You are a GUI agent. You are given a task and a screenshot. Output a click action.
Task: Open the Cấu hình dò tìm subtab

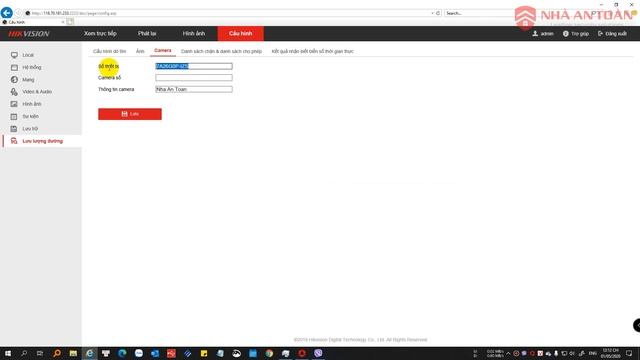(x=109, y=51)
